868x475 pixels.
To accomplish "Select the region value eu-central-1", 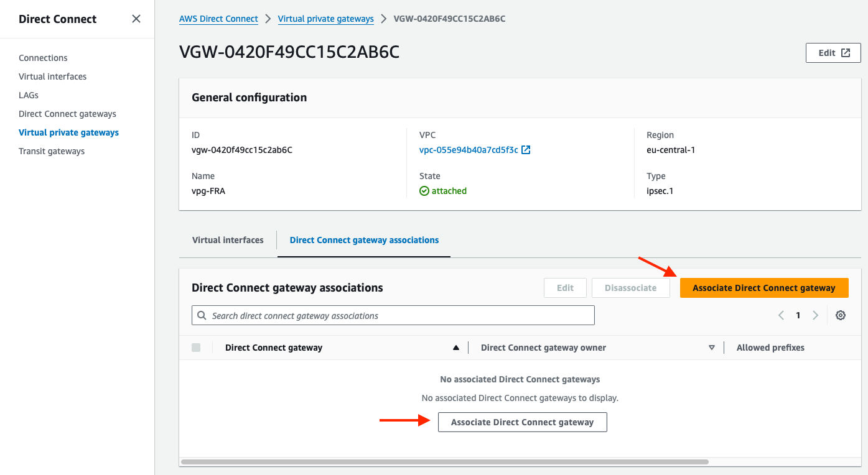I will click(671, 150).
